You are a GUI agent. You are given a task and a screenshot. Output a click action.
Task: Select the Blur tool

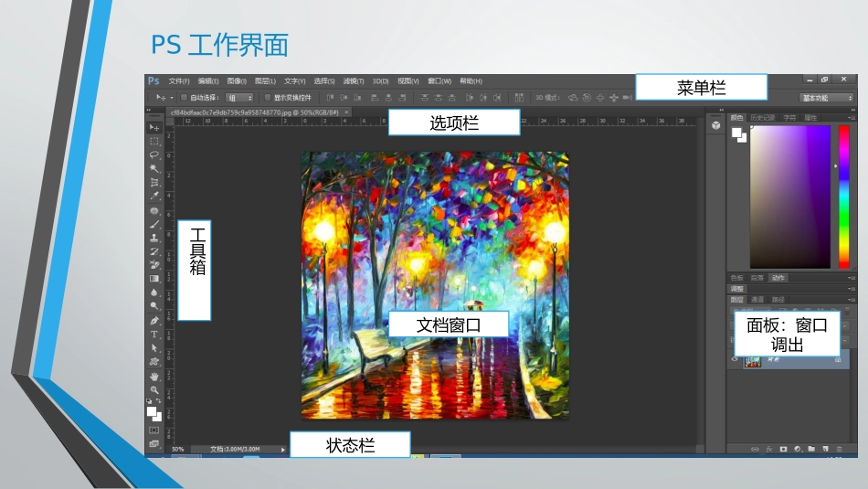pyautogui.click(x=154, y=292)
